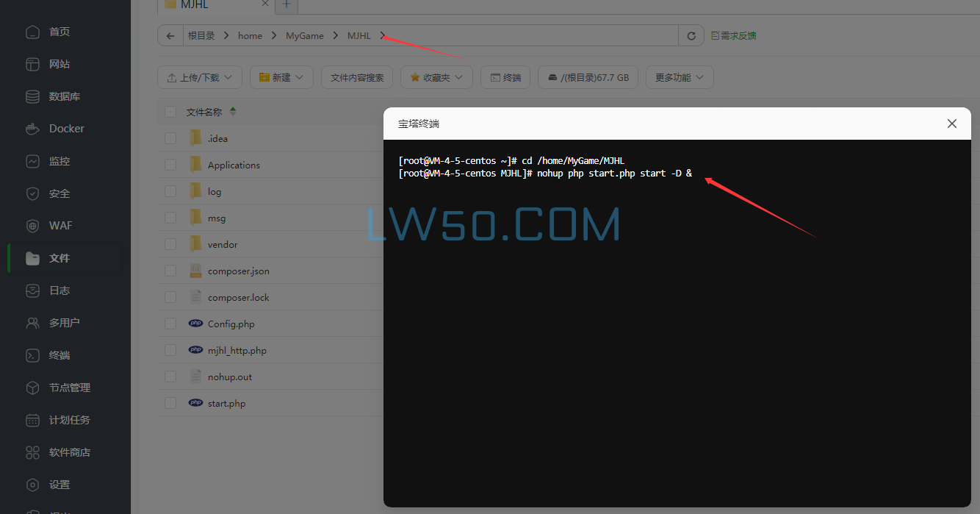980x514 pixels.
Task: Expand the 更多功能 dropdown menu
Action: [x=680, y=77]
